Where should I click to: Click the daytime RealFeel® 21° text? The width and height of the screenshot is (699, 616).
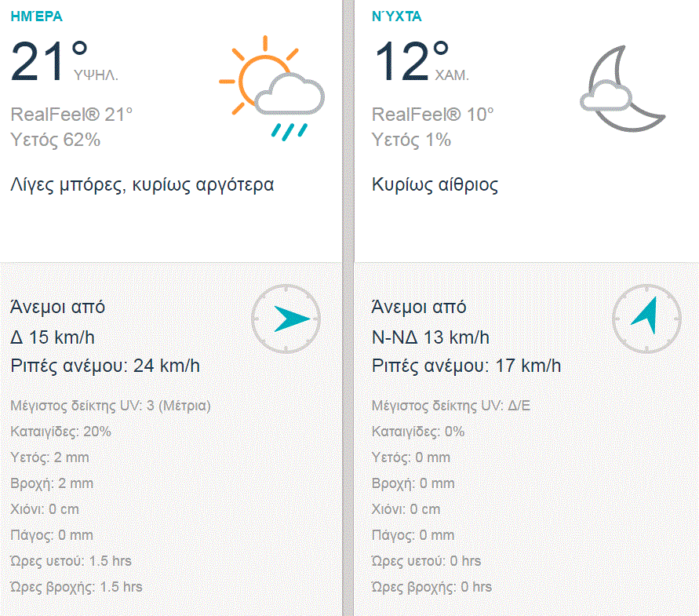(x=71, y=115)
